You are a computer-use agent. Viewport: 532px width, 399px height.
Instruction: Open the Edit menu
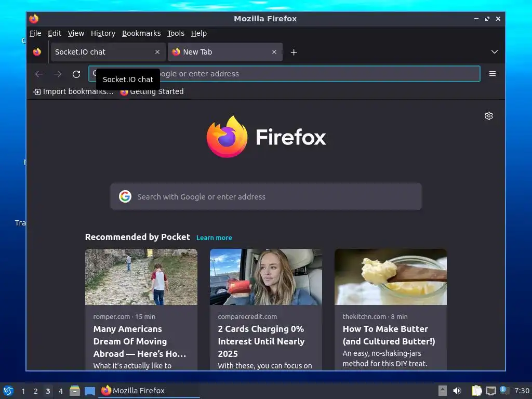pos(54,33)
